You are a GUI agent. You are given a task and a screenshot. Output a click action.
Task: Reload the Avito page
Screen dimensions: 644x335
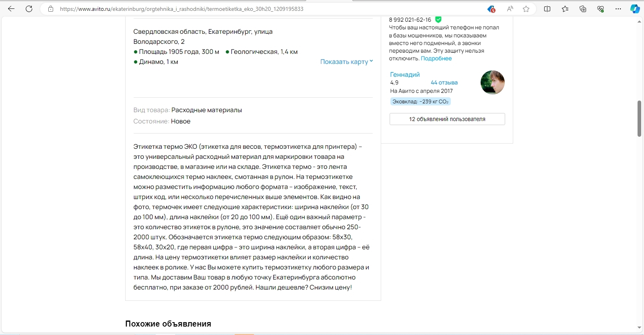tap(29, 9)
